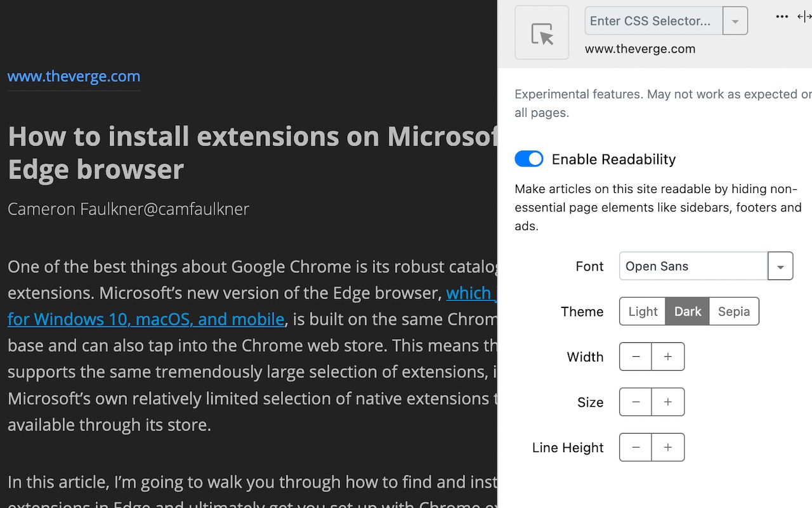Click the panel resize arrows icon
Screen dimensions: 812x508
804,17
